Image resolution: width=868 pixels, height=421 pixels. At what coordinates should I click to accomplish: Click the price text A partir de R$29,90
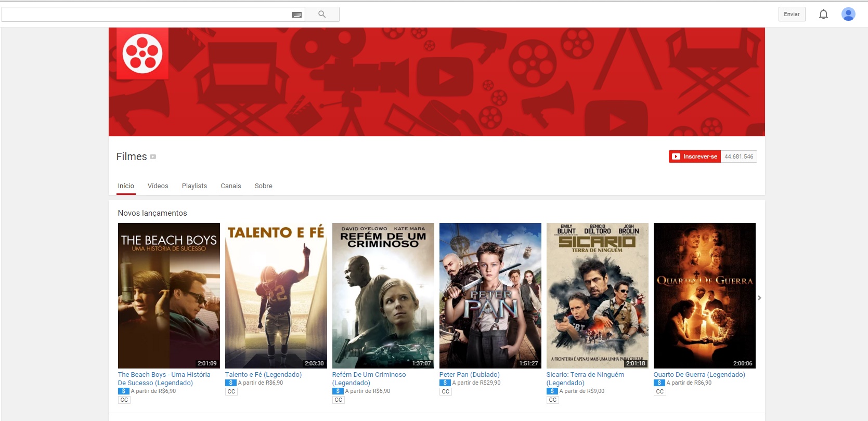point(476,383)
